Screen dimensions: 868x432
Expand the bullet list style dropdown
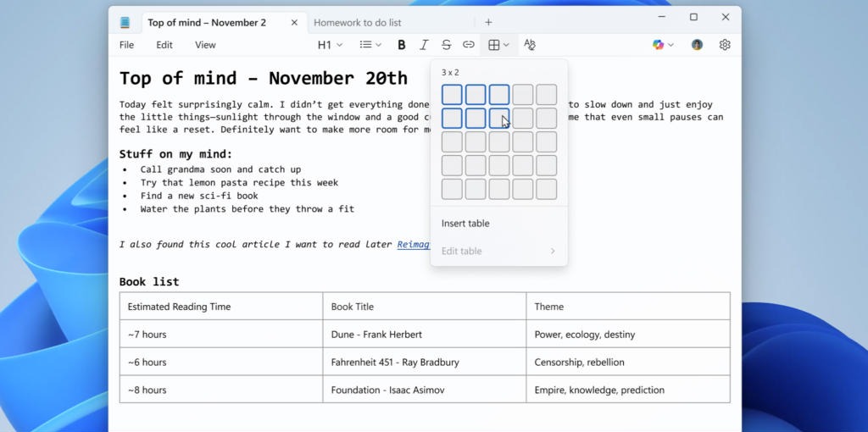click(370, 45)
